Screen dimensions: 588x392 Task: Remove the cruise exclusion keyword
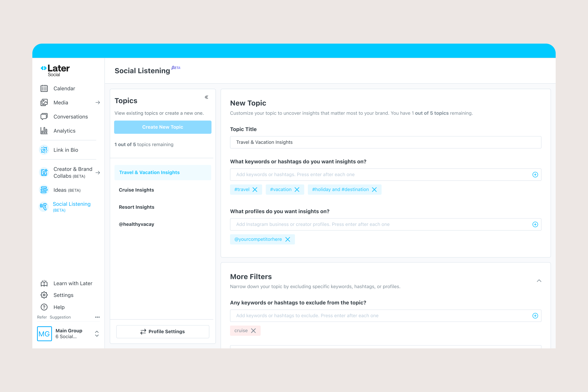click(254, 331)
